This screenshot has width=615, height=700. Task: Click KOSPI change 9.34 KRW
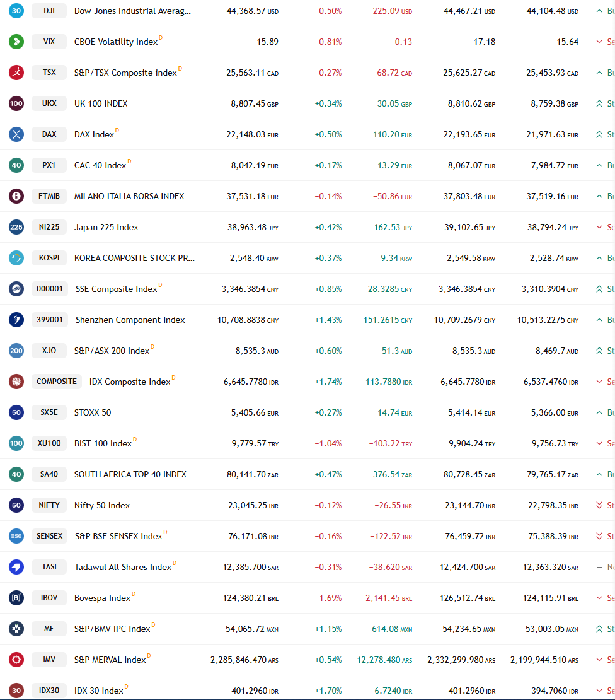396,258
